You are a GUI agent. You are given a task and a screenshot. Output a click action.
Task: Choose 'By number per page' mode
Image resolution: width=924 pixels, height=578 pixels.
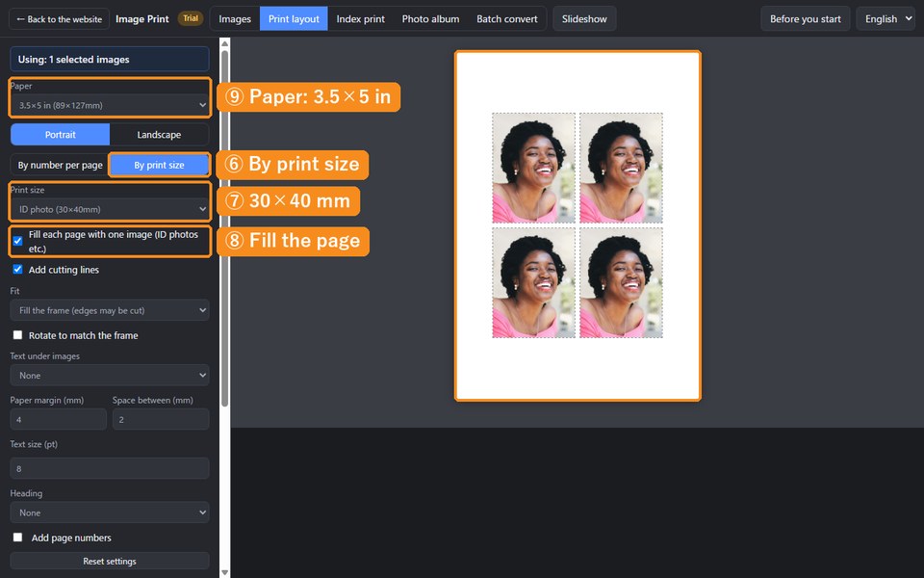pyautogui.click(x=60, y=165)
